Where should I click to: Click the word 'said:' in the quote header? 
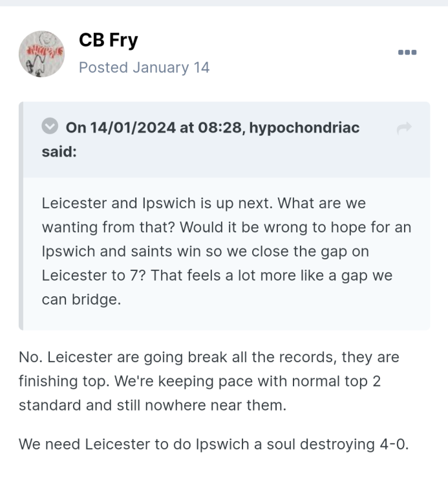click(x=59, y=152)
